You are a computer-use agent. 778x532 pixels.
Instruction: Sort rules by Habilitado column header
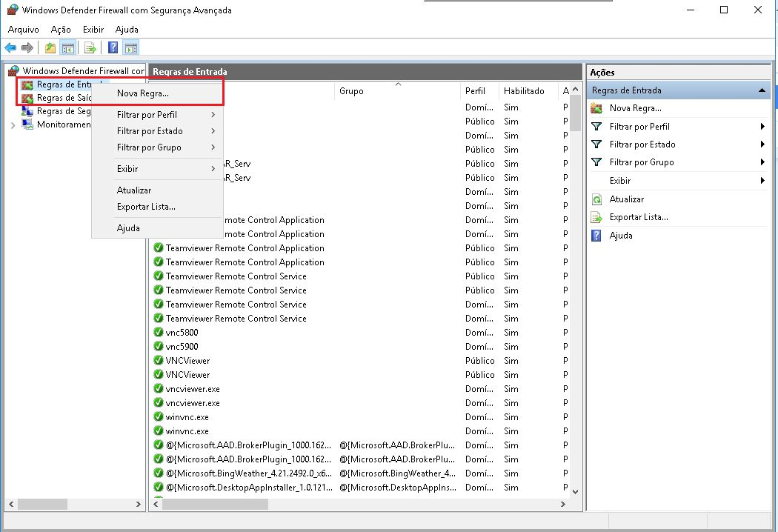click(529, 91)
